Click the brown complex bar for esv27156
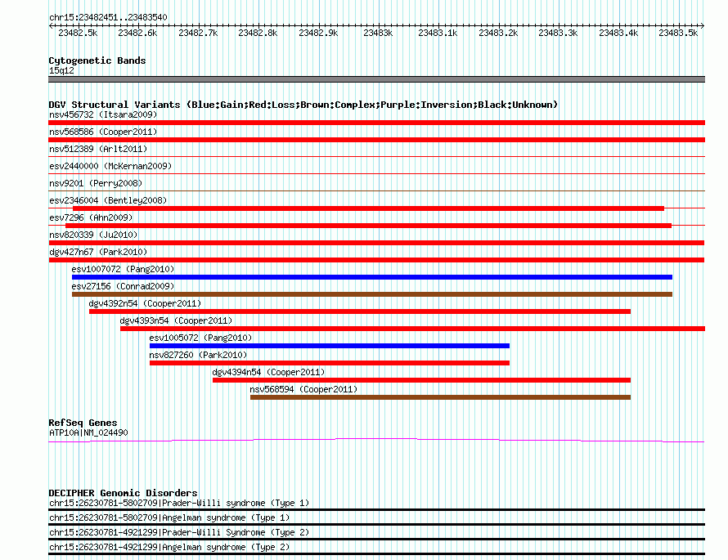The image size is (728, 560). point(372,294)
